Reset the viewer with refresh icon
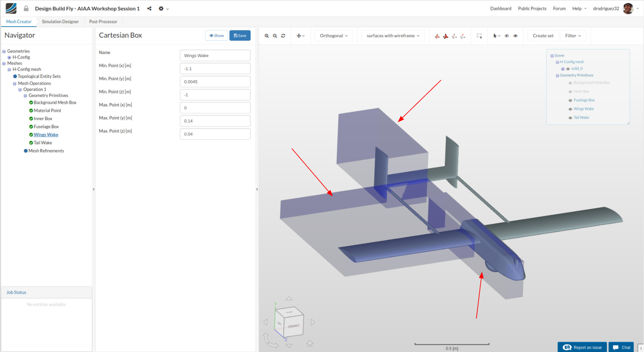Viewport: 644px width, 352px height. coord(283,36)
